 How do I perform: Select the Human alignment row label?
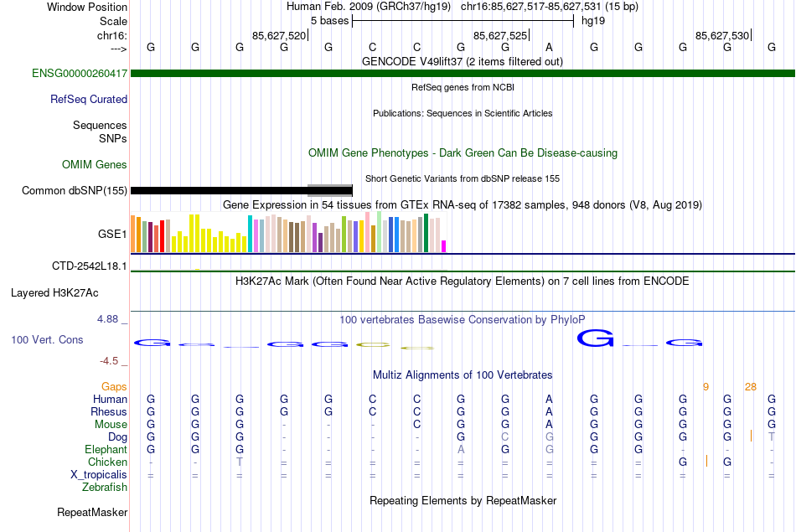(x=110, y=399)
